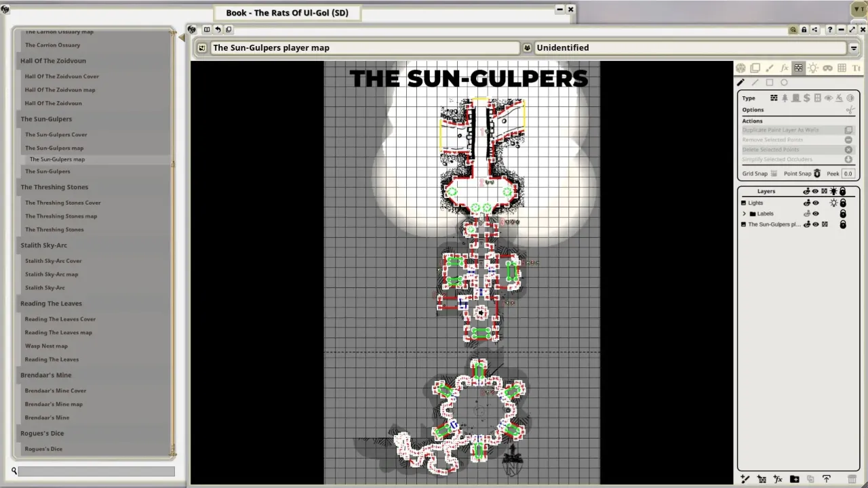Select the circle draw tool
The height and width of the screenshot is (488, 868).
tap(784, 83)
